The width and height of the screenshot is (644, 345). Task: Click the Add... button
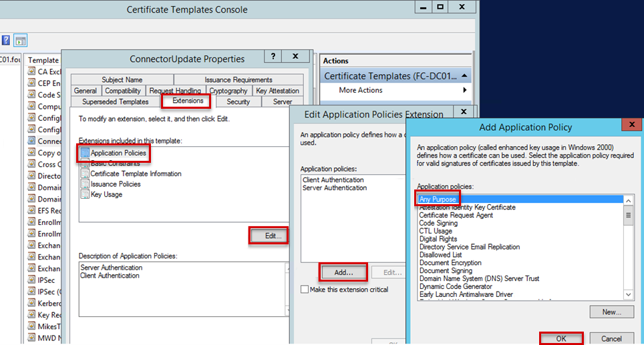343,272
